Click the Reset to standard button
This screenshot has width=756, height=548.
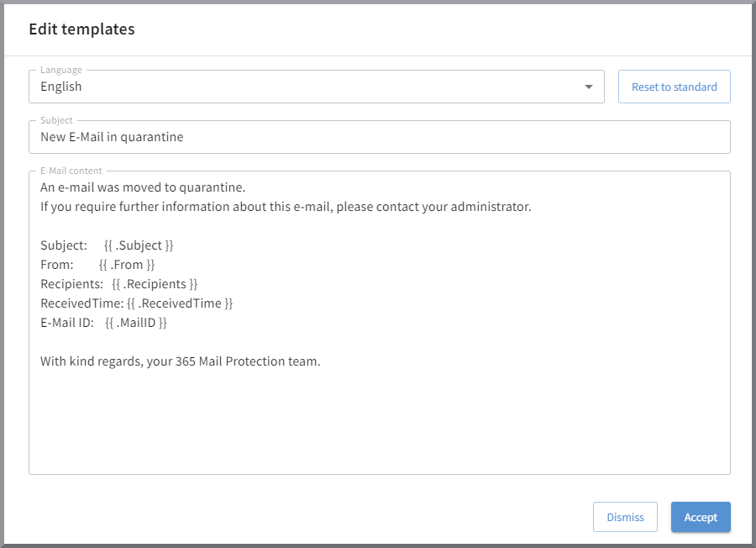[x=674, y=87]
